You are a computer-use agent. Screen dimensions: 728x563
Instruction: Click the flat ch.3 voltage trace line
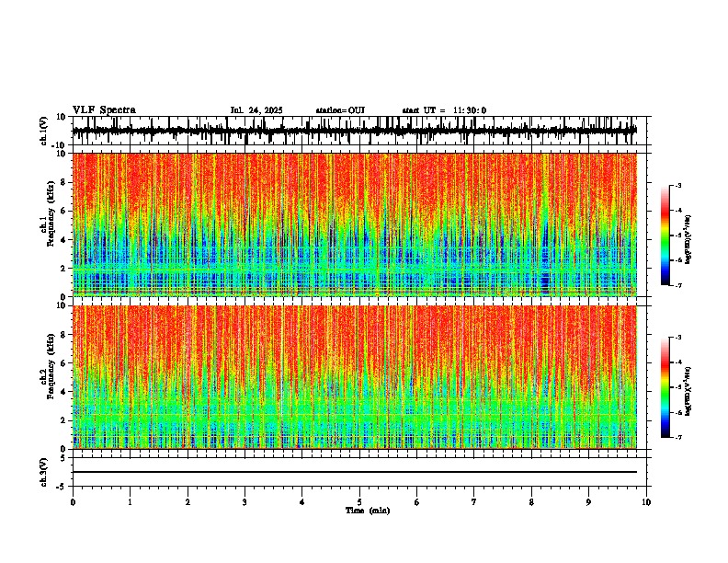(355, 472)
